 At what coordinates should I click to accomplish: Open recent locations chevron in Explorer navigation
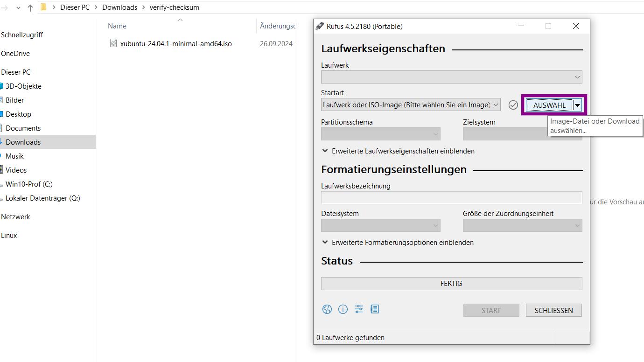click(x=18, y=7)
